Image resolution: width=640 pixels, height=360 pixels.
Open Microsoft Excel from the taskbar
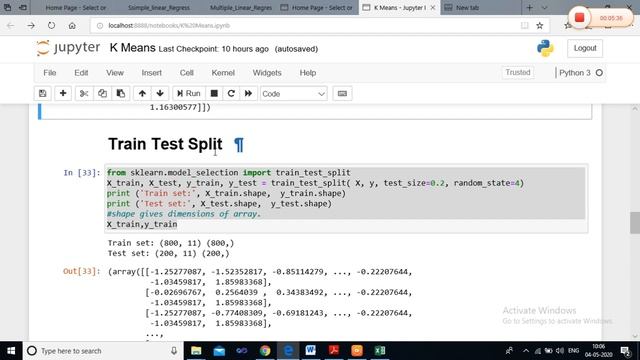click(380, 351)
